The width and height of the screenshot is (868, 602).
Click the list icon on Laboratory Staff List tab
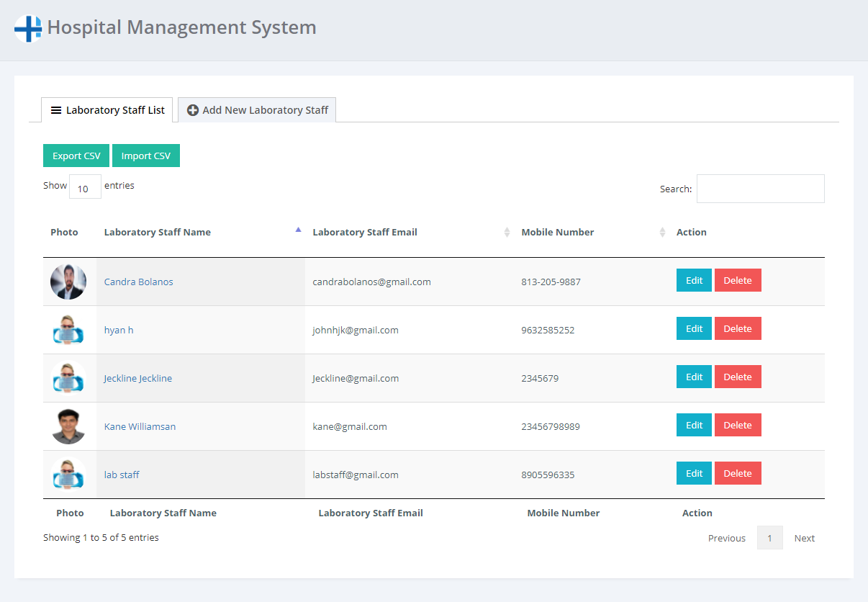(56, 110)
